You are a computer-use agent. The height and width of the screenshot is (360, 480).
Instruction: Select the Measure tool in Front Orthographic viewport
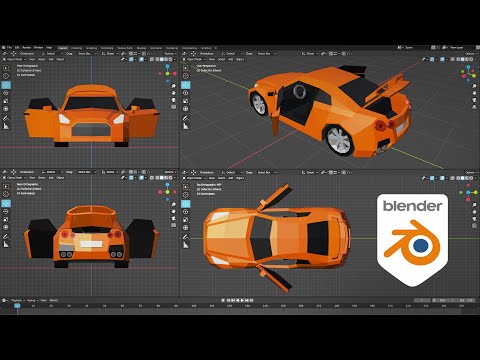click(6, 126)
